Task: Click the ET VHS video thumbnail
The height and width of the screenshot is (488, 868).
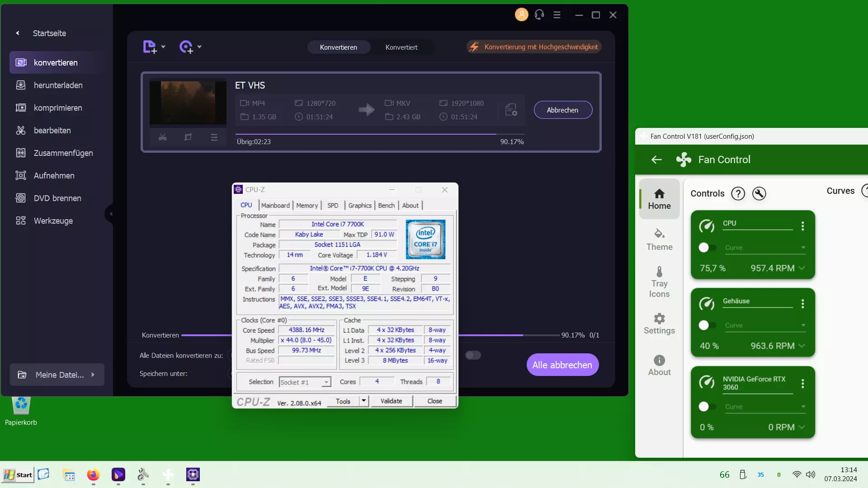Action: pos(188,103)
